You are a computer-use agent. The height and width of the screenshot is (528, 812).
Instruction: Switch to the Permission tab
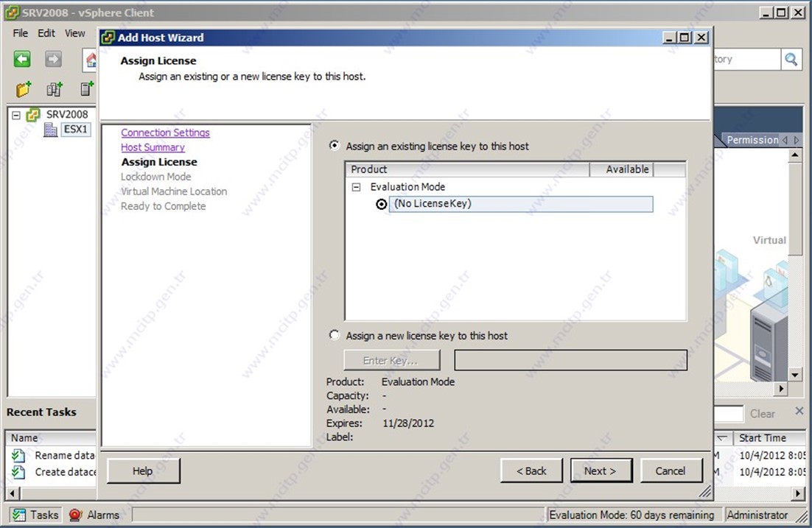point(752,140)
